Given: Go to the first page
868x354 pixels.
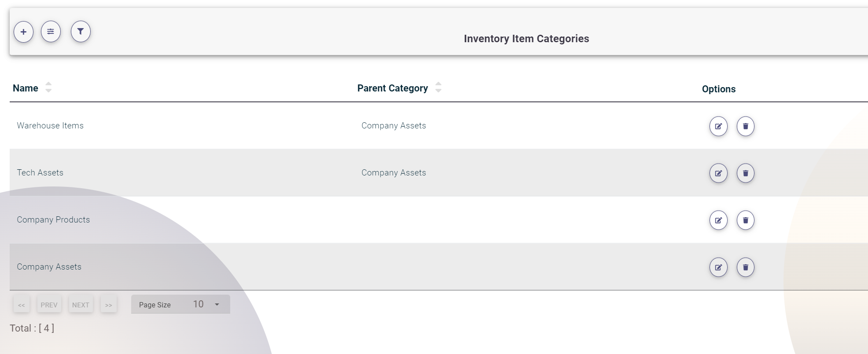Looking at the screenshot, I should click(22, 305).
